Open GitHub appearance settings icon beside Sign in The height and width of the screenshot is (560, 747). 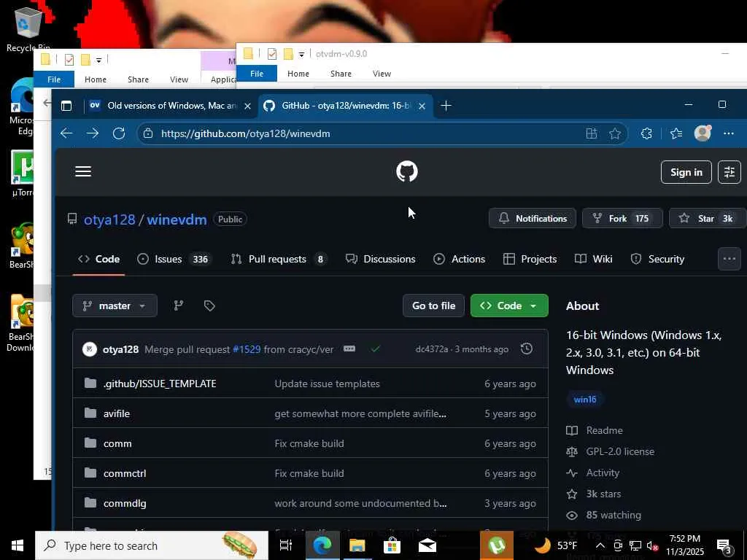pyautogui.click(x=729, y=172)
